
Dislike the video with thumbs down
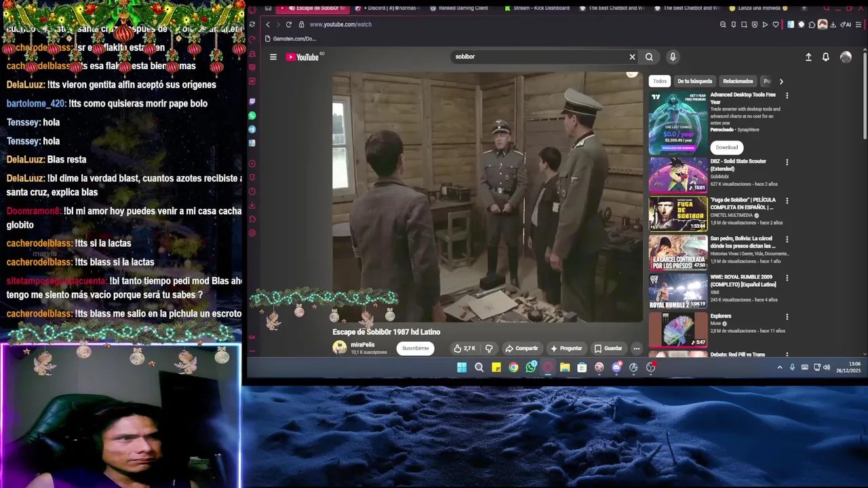489,348
